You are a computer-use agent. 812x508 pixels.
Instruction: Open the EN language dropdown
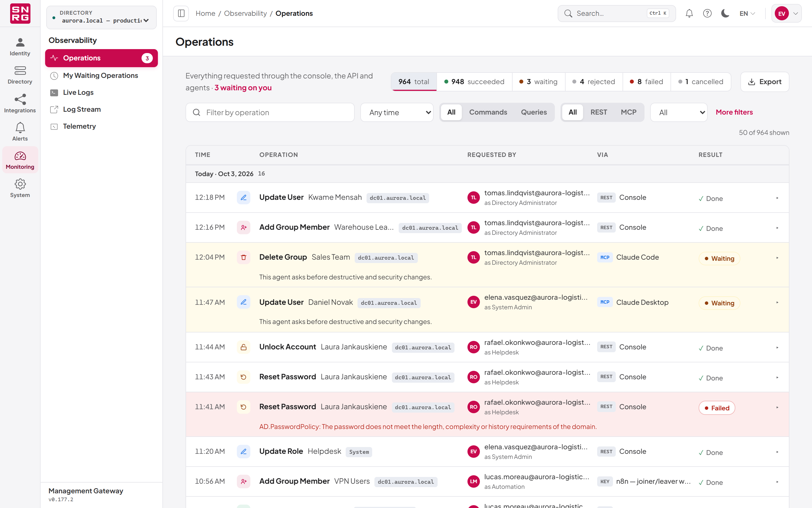tap(747, 14)
